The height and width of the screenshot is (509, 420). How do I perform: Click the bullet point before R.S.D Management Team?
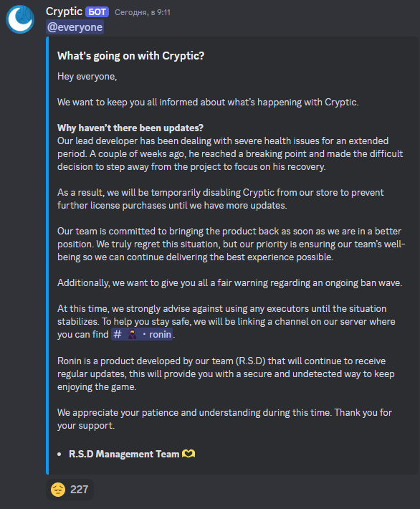pos(59,454)
